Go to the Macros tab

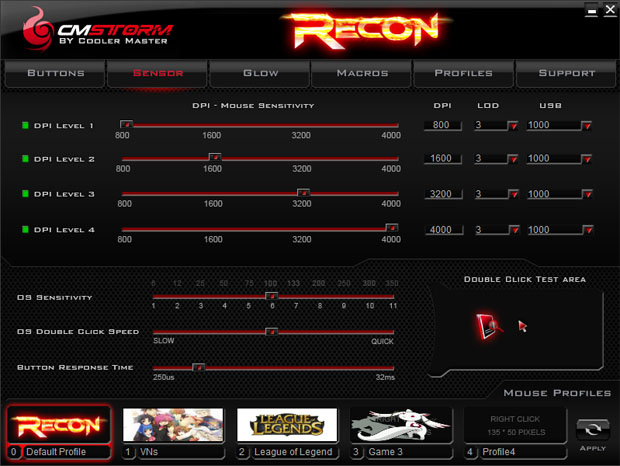coord(362,74)
